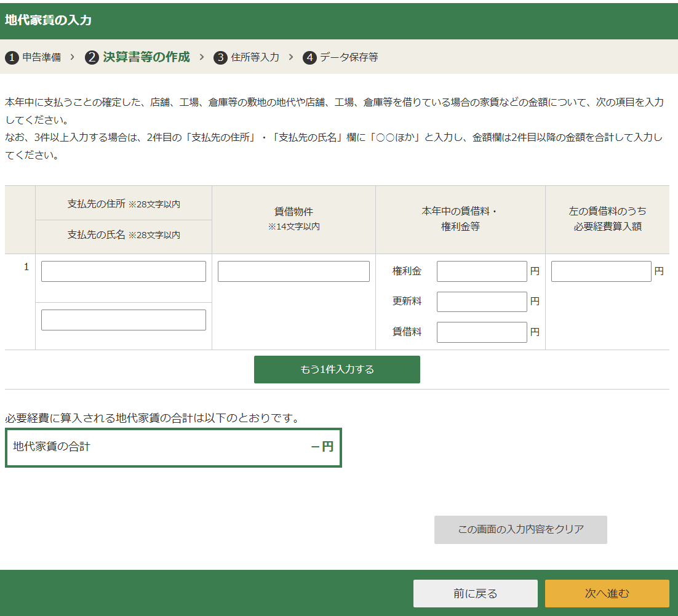Focus the 支払先の住所 address field in row 1
The width and height of the screenshot is (678, 616).
[x=124, y=271]
